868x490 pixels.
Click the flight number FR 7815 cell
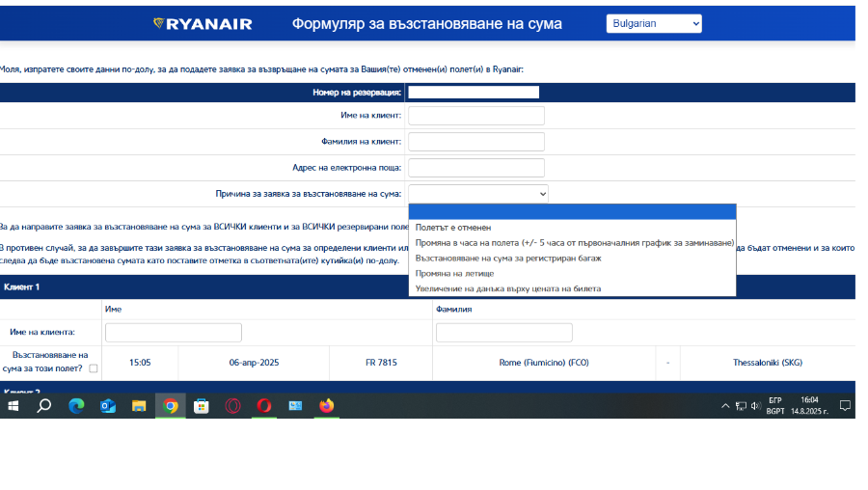point(381,363)
